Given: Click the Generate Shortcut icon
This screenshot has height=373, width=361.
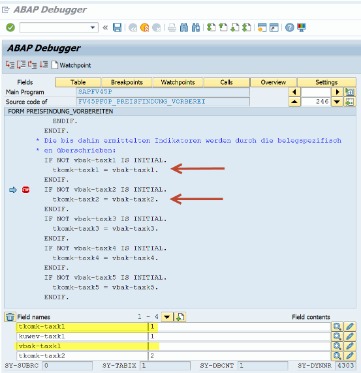Looking at the screenshot, I should click(x=274, y=28).
